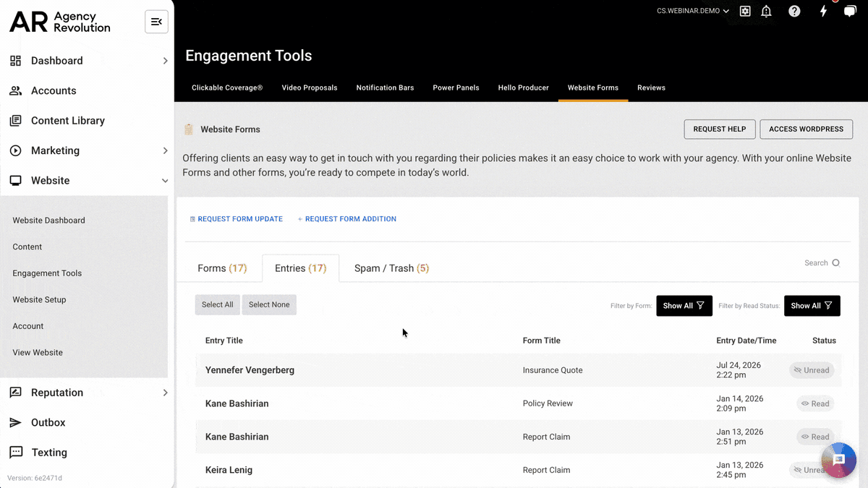
Task: Click the Content Library icon
Action: tap(15, 121)
